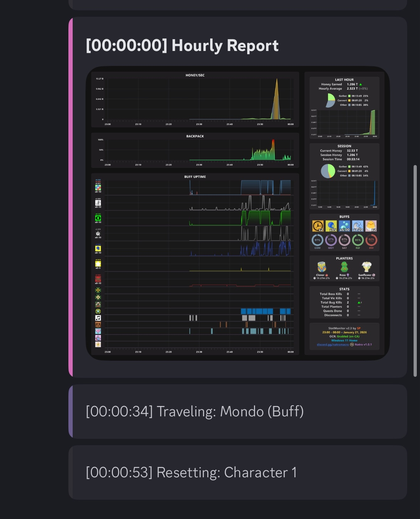This screenshot has width=420, height=519.
Task: Click the INV 82% ring gauge
Action: pos(371,240)
